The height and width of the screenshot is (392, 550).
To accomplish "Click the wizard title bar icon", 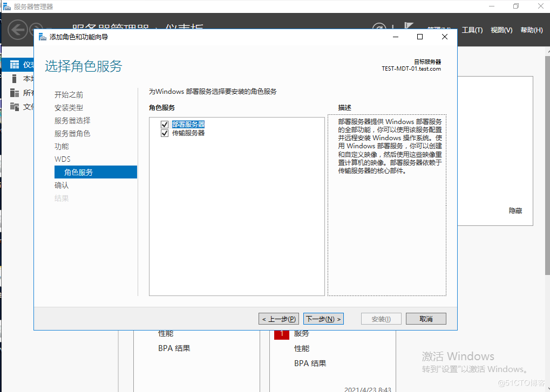I will pyautogui.click(x=43, y=37).
